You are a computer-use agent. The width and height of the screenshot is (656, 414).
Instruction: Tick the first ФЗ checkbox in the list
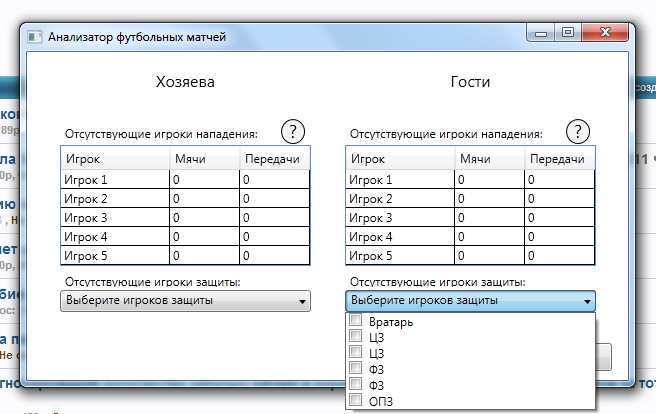pyautogui.click(x=355, y=369)
